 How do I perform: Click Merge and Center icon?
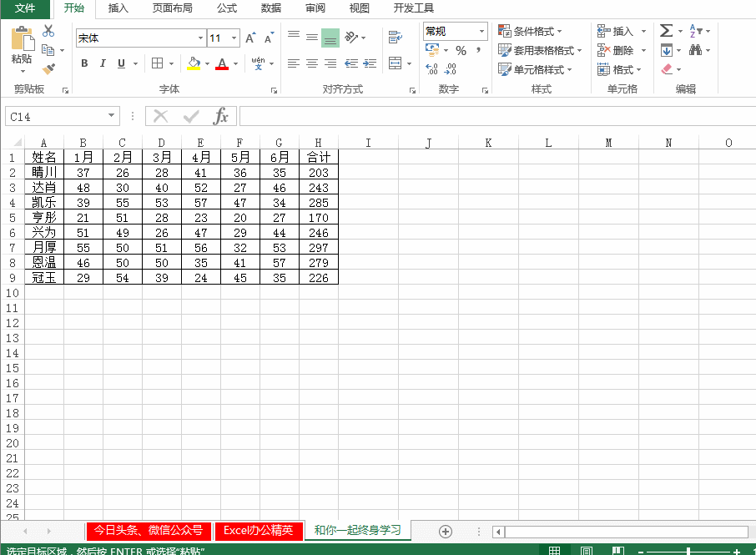[x=396, y=63]
